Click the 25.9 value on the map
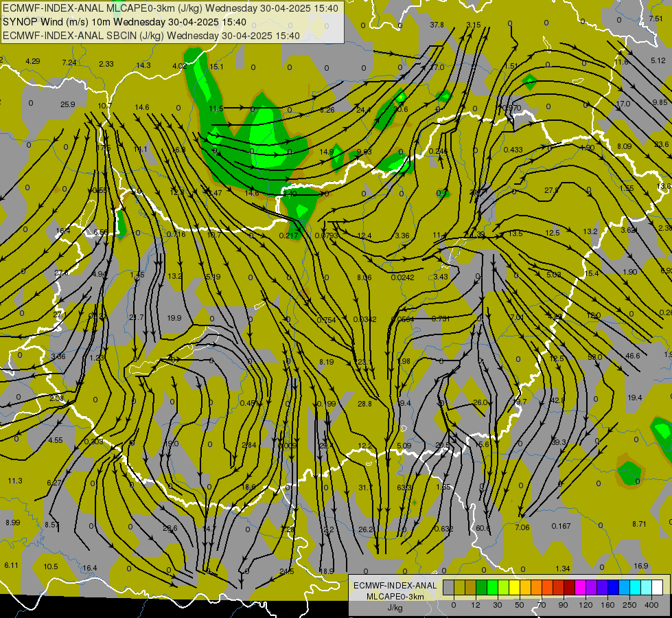The image size is (672, 618). (68, 104)
